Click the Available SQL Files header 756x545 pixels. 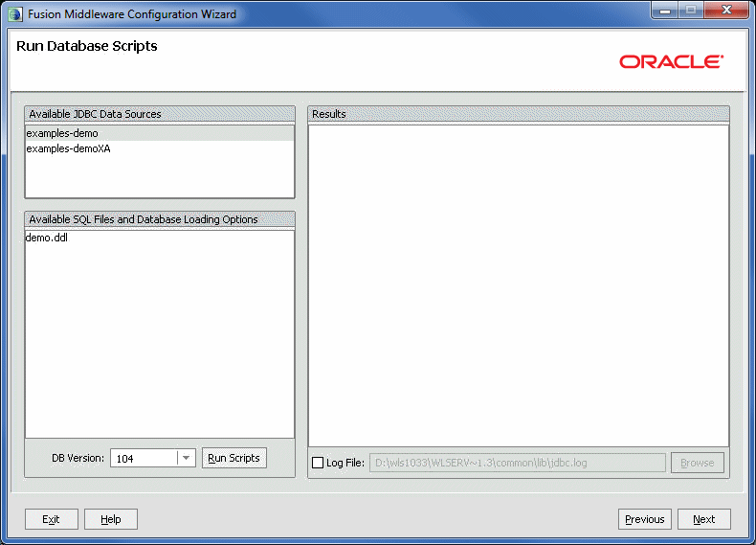(160, 219)
